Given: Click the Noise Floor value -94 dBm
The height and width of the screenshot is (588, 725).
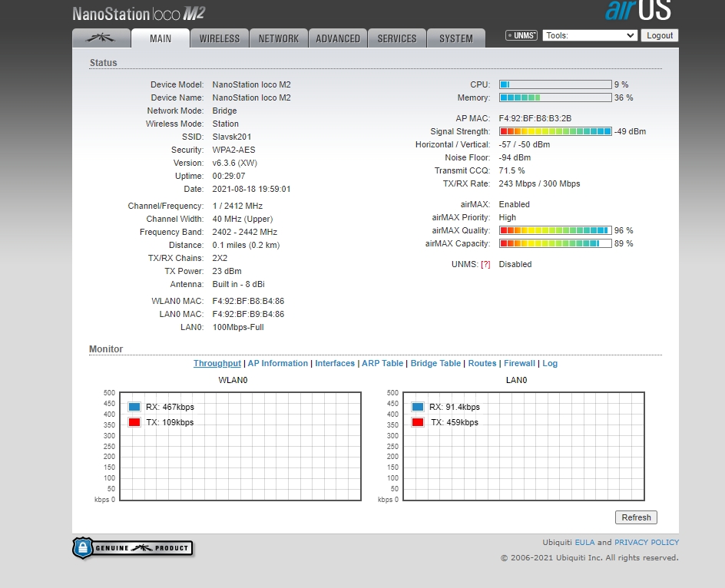Looking at the screenshot, I should point(515,157).
